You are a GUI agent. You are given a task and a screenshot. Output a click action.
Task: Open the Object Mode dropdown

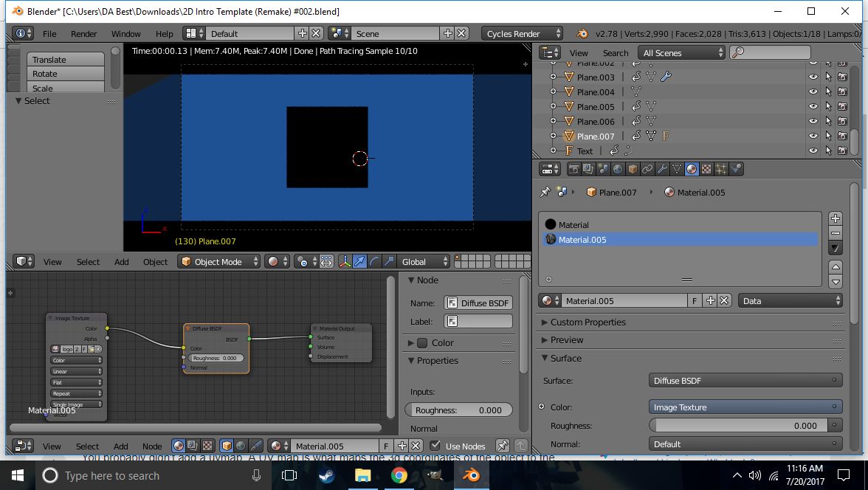[218, 261]
